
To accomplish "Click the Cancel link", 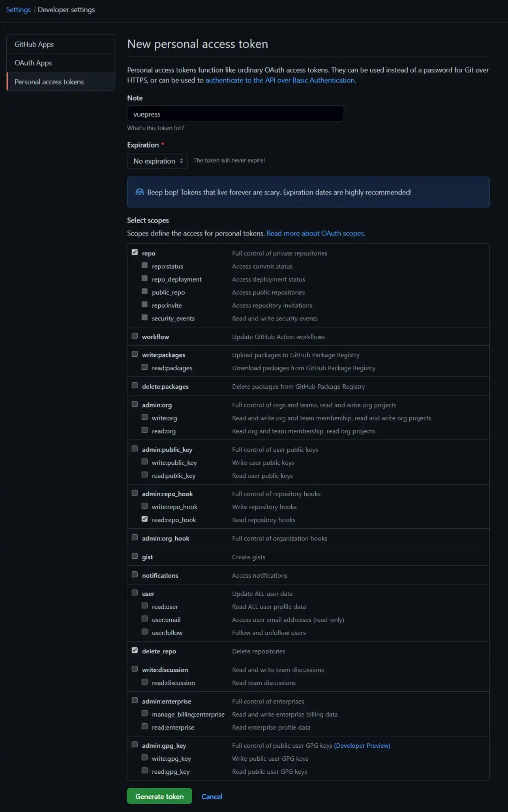I will (x=212, y=797).
